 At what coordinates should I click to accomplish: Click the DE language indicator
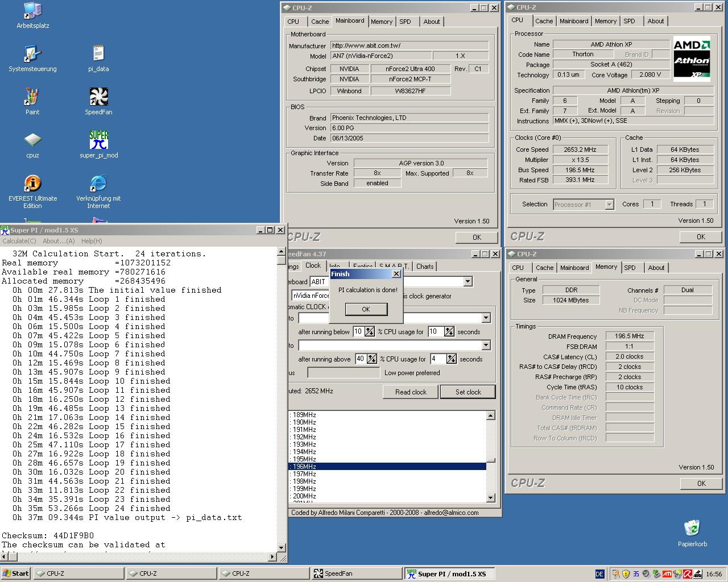pos(599,574)
